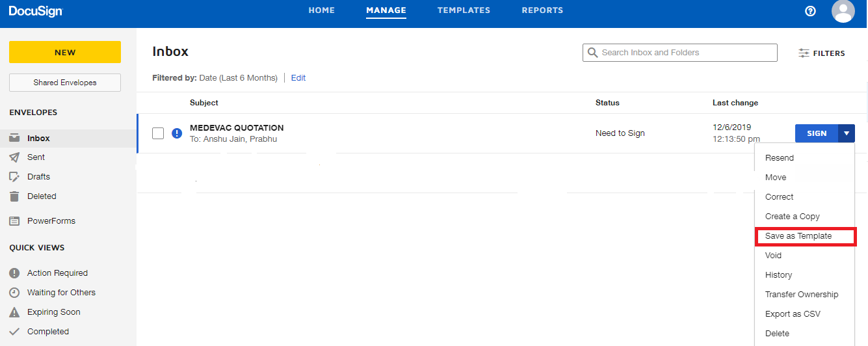Choose Resend from the envelope menu
Viewport: 868px width, 346px height.
click(x=805, y=158)
